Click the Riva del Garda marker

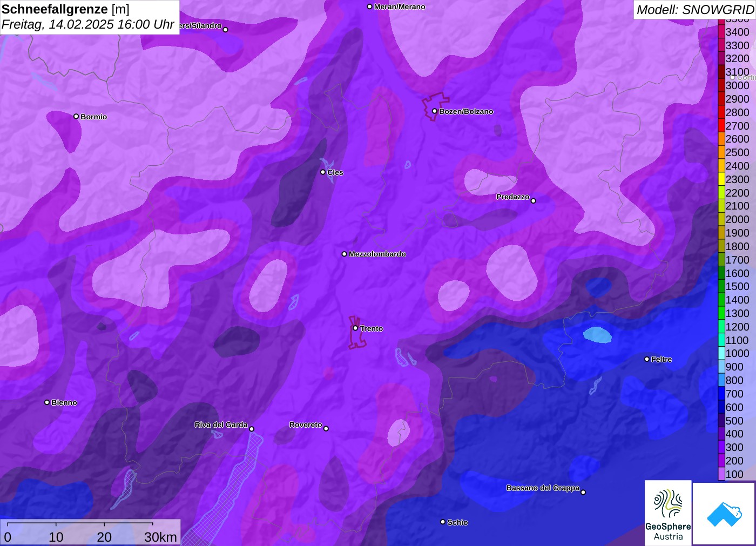point(252,429)
